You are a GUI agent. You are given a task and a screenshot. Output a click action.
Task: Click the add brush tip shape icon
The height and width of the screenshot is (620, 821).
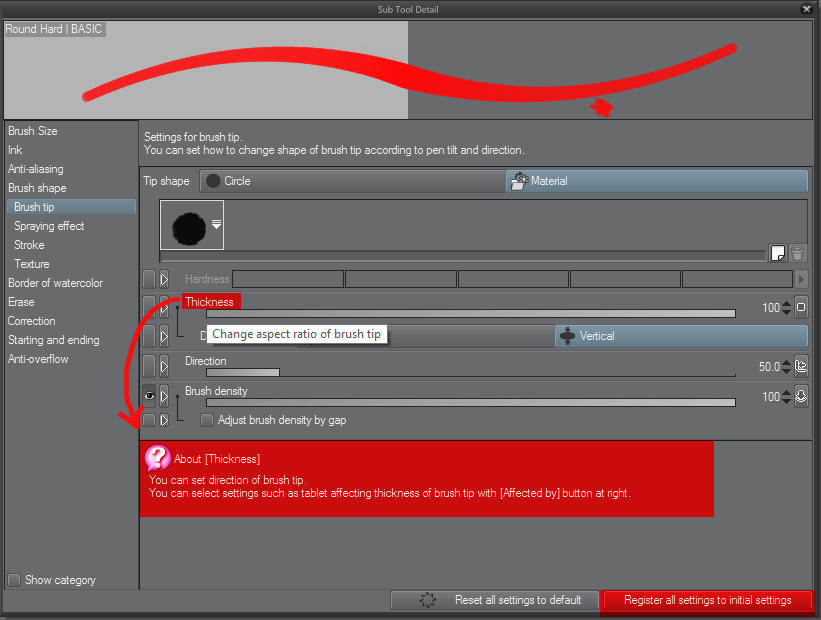(x=778, y=253)
